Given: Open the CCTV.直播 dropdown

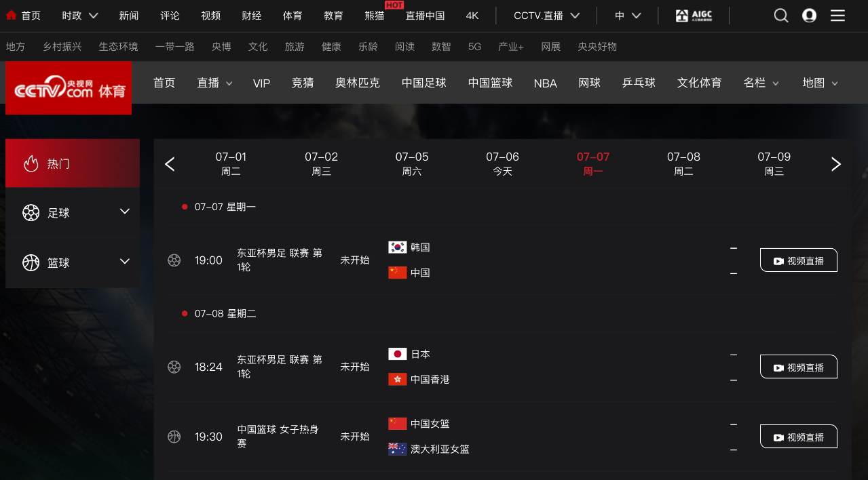Looking at the screenshot, I should click(546, 16).
